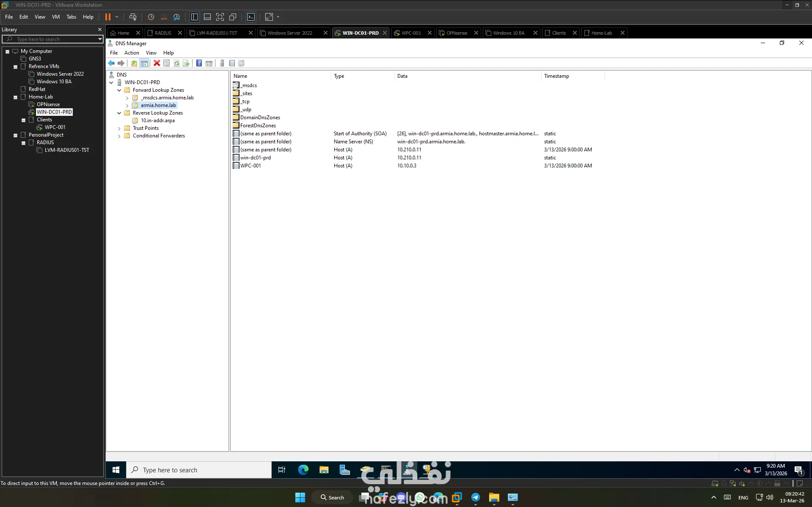Image resolution: width=812 pixels, height=507 pixels.
Task: Close the Library panel
Action: (100, 30)
